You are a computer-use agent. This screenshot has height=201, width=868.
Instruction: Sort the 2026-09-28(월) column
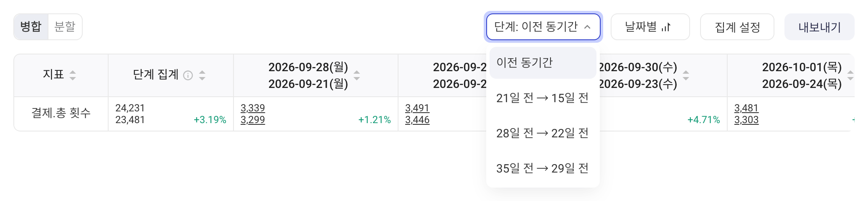[x=357, y=75]
